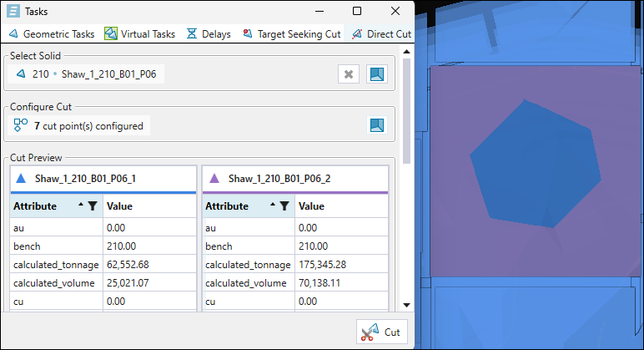Switch to the Direct Cut tab
Viewport: 644px width, 350px height.
tap(381, 34)
